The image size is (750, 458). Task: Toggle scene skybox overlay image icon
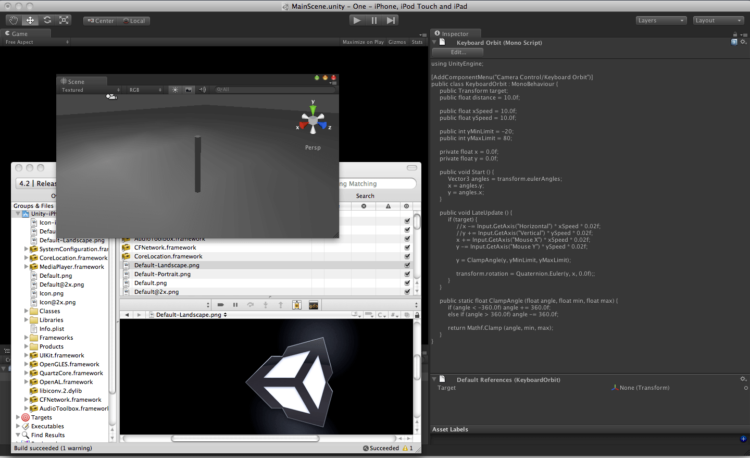tap(188, 90)
